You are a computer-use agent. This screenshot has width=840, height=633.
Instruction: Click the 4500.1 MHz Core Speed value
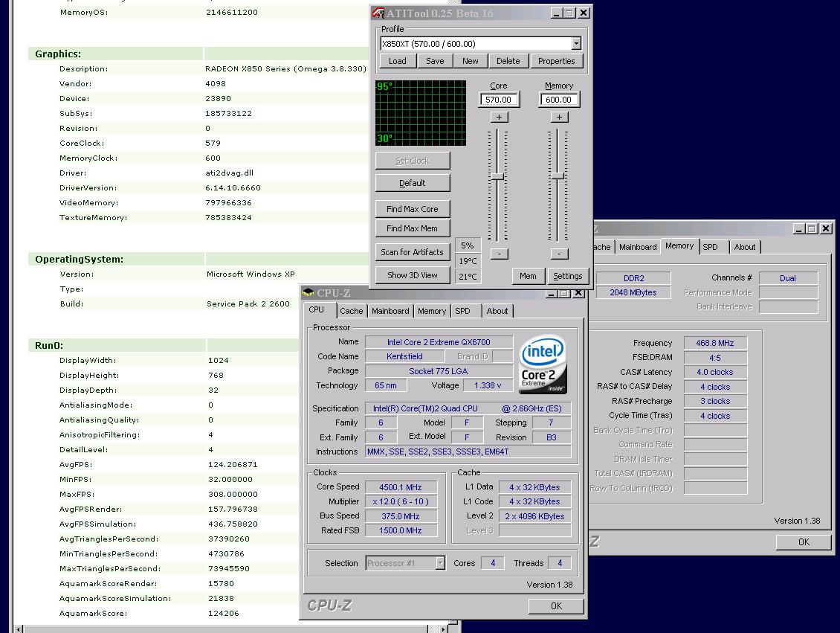tap(401, 487)
